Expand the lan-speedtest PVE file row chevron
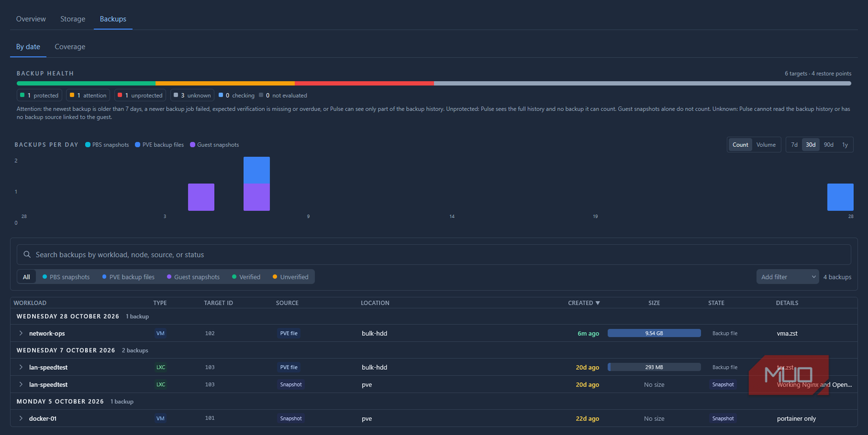The height and width of the screenshot is (435, 868). tap(20, 367)
